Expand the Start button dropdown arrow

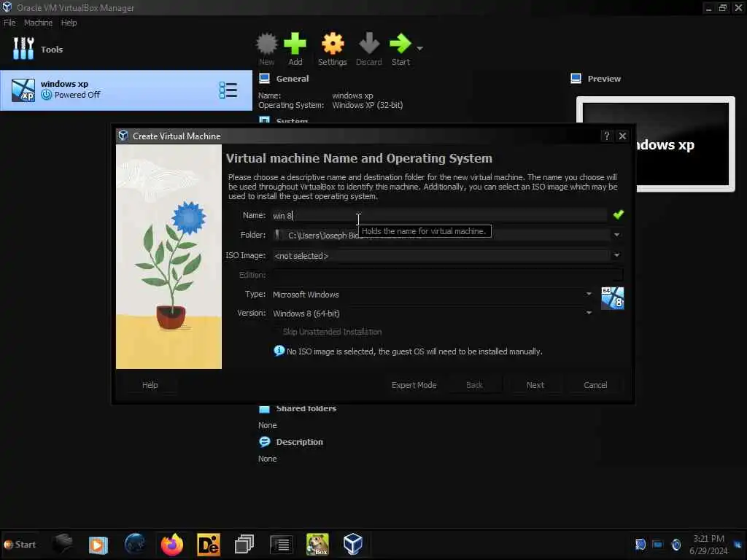(419, 48)
